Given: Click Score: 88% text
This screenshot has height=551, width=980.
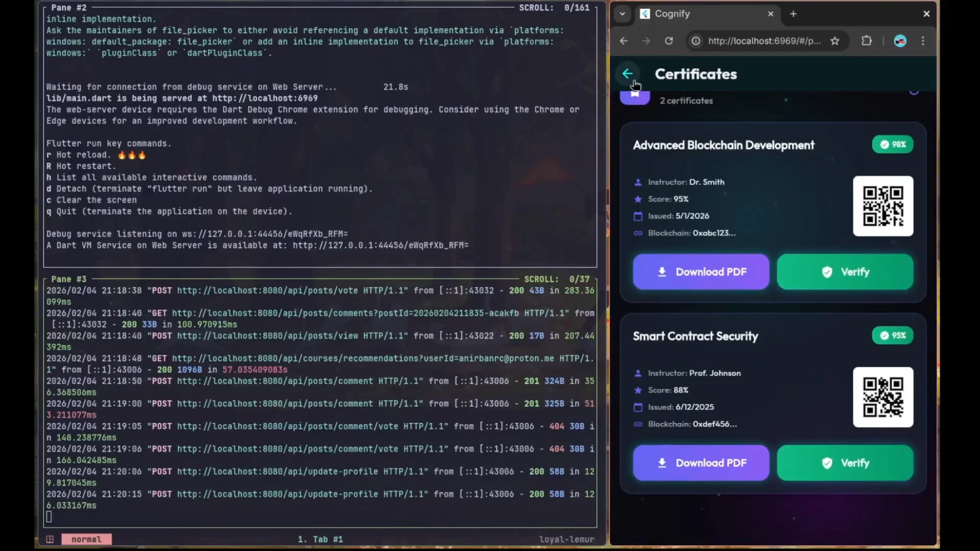Looking at the screenshot, I should pos(668,390).
